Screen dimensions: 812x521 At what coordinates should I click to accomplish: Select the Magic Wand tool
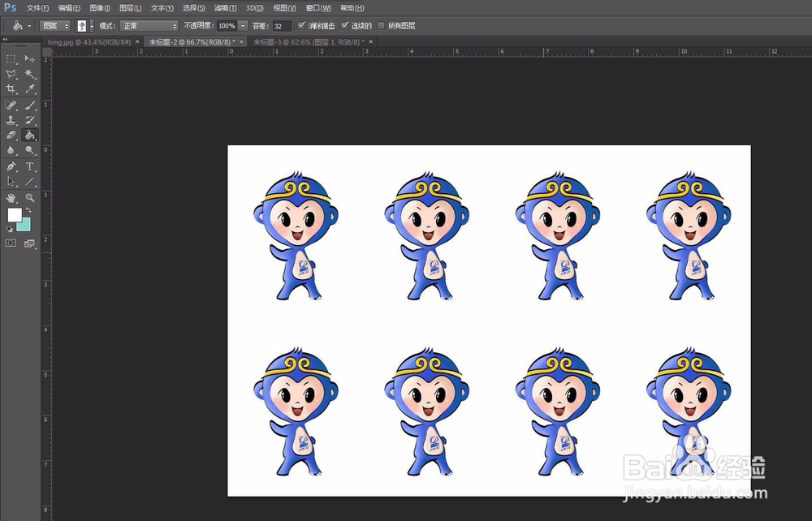point(30,74)
